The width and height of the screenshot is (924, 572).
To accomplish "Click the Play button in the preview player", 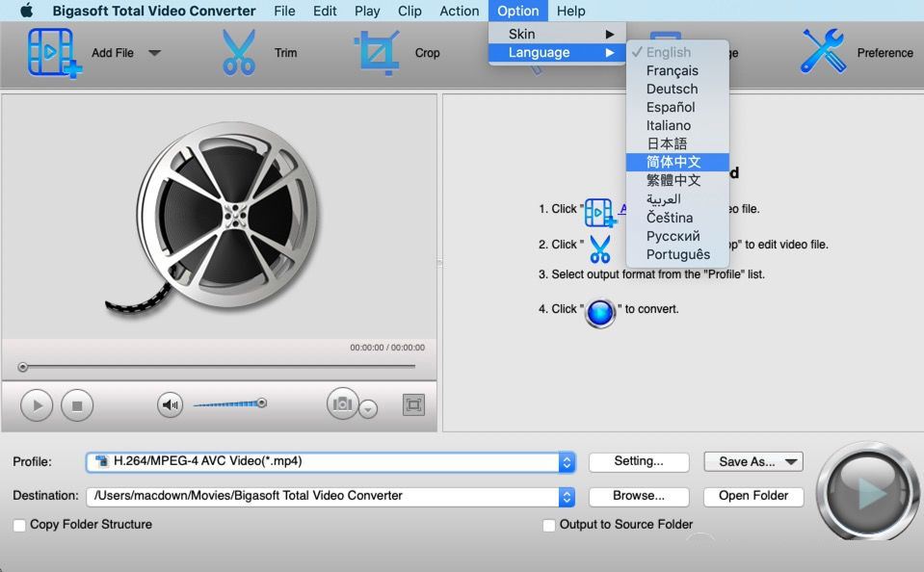I will (x=37, y=405).
